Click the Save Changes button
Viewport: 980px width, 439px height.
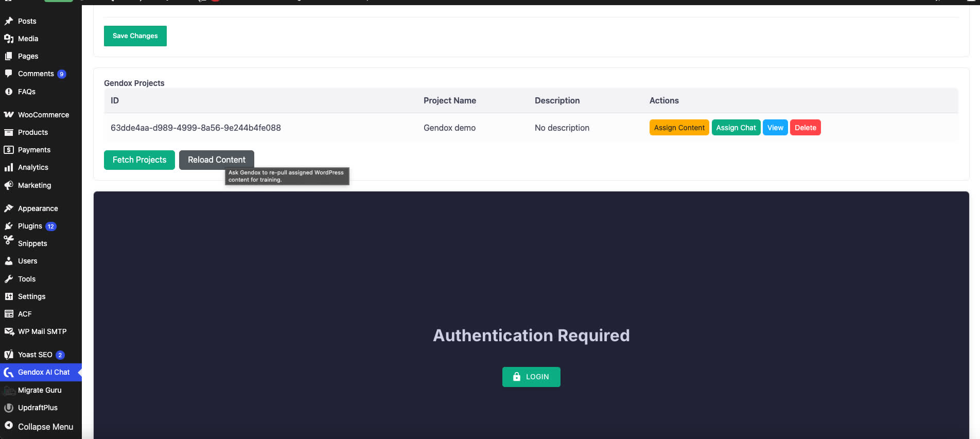pos(135,36)
